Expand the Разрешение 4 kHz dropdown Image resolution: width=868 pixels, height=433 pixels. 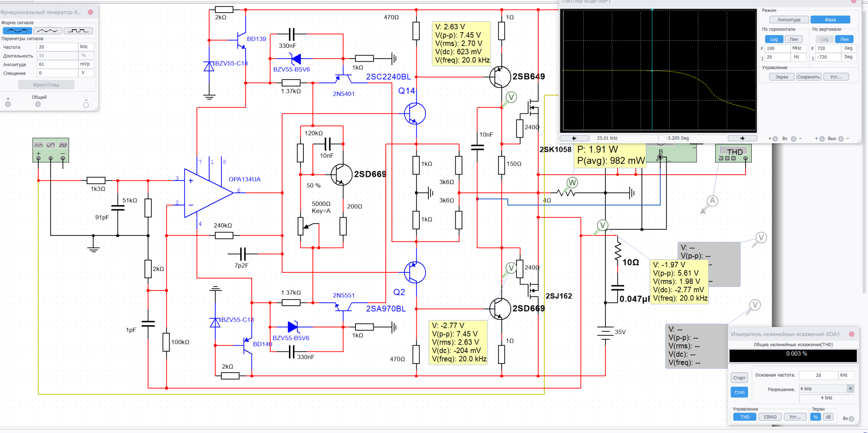[850, 389]
